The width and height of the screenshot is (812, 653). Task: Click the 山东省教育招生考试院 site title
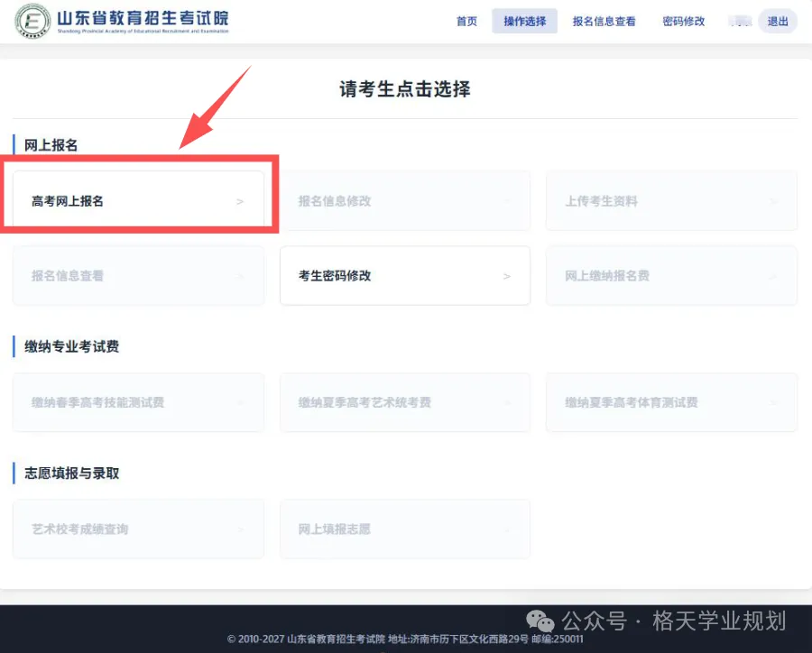[143, 18]
